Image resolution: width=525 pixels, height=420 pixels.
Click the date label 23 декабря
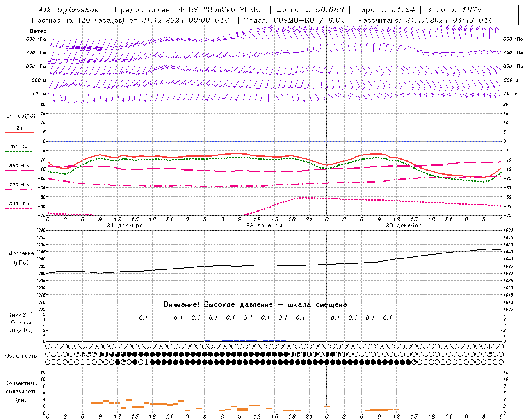point(404,226)
